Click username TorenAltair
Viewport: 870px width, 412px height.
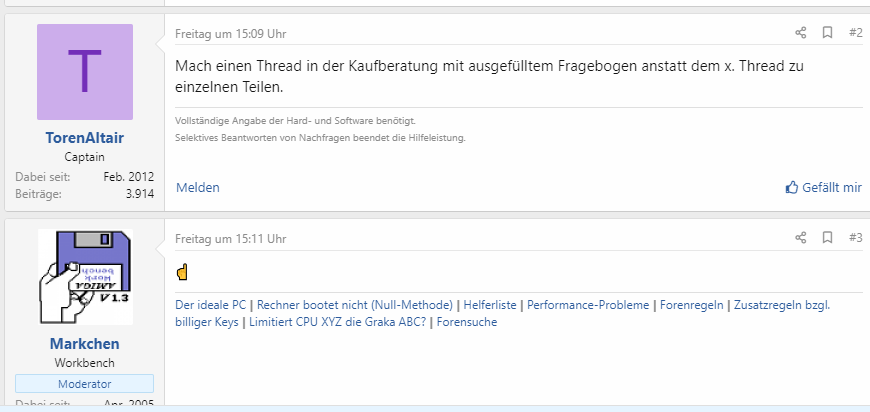(85, 138)
